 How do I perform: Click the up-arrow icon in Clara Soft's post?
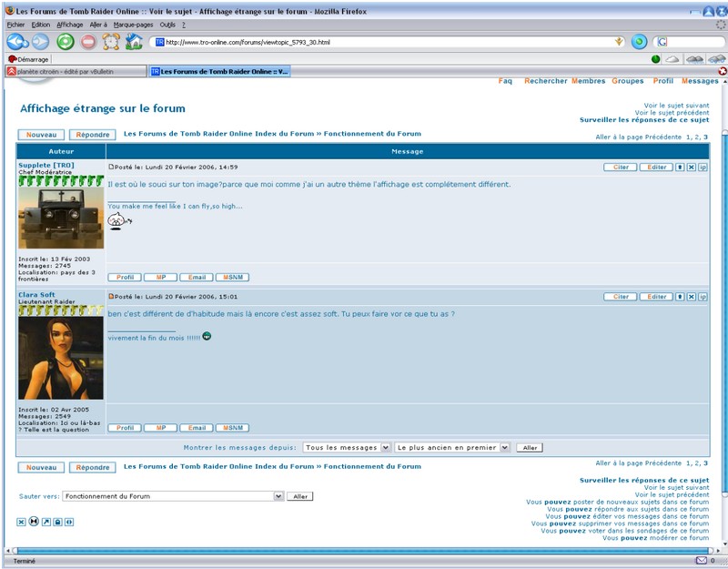point(680,297)
